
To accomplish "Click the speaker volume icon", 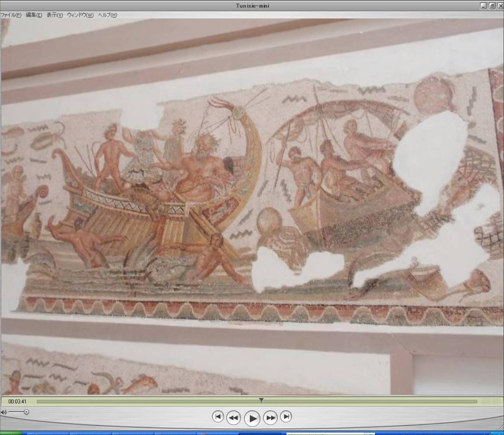I will (3, 412).
